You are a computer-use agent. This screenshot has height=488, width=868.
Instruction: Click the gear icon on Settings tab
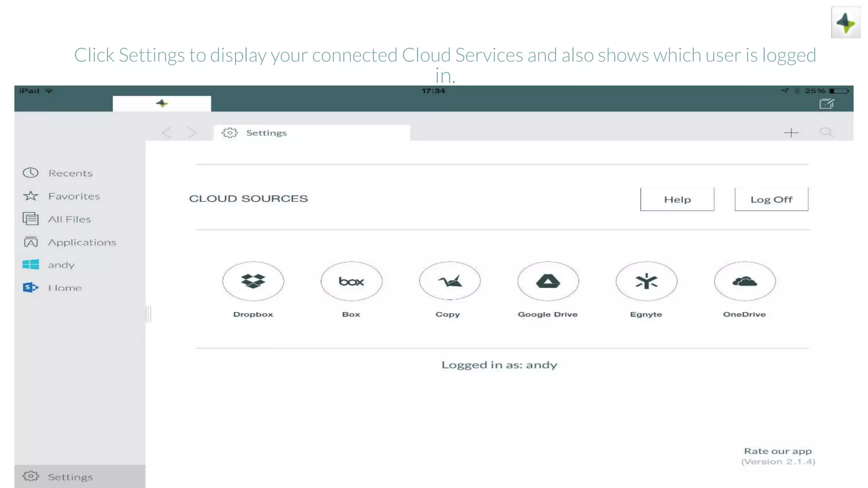click(230, 133)
